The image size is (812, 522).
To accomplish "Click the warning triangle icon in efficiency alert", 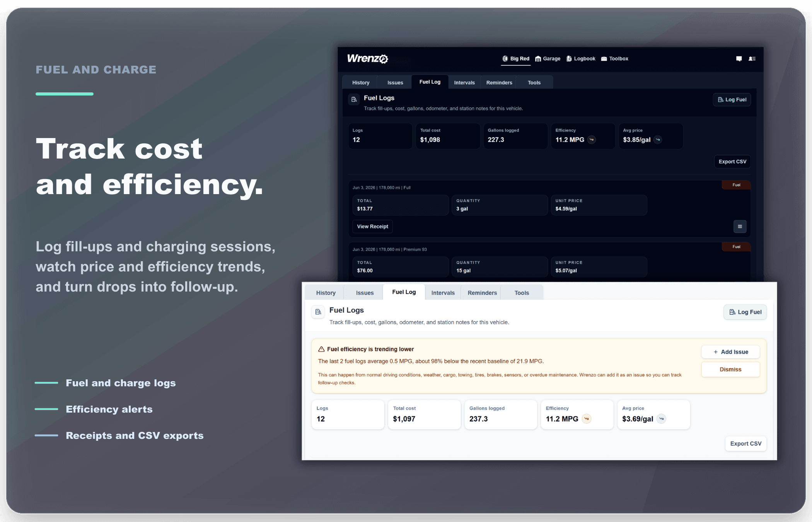I will click(321, 349).
